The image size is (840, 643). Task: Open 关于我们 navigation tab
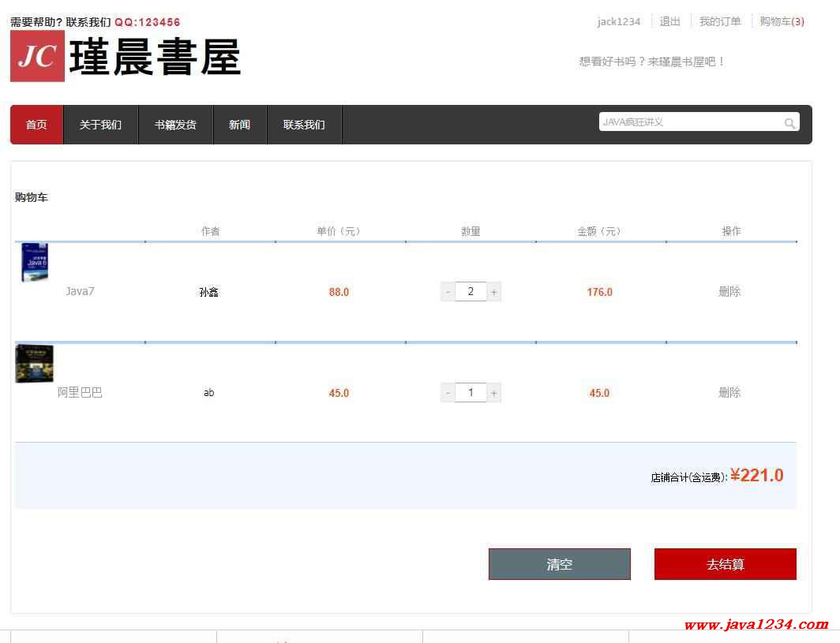click(100, 125)
